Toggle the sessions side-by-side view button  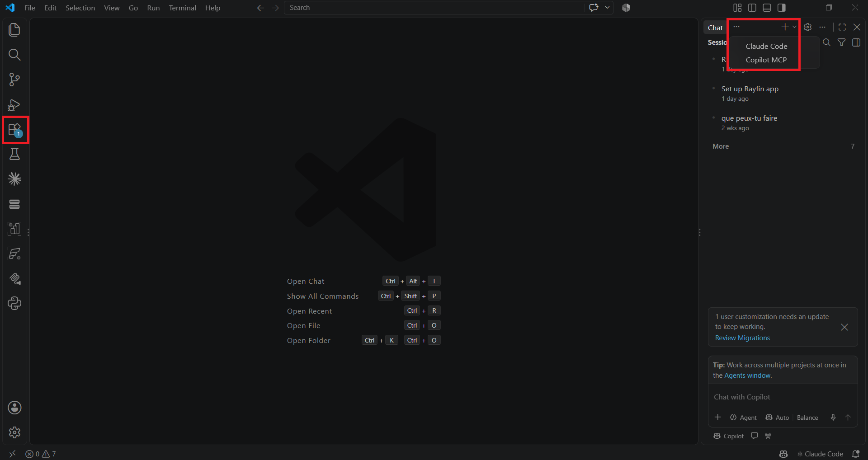[856, 42]
